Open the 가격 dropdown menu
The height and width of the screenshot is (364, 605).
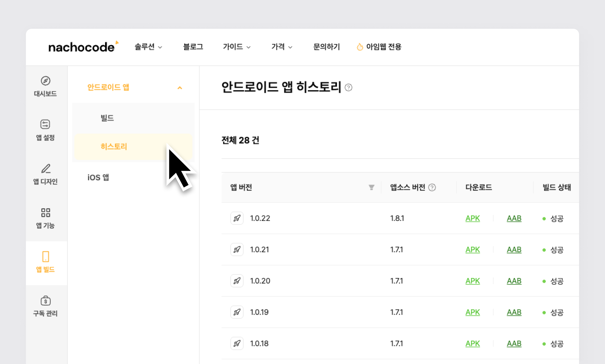[x=282, y=47]
